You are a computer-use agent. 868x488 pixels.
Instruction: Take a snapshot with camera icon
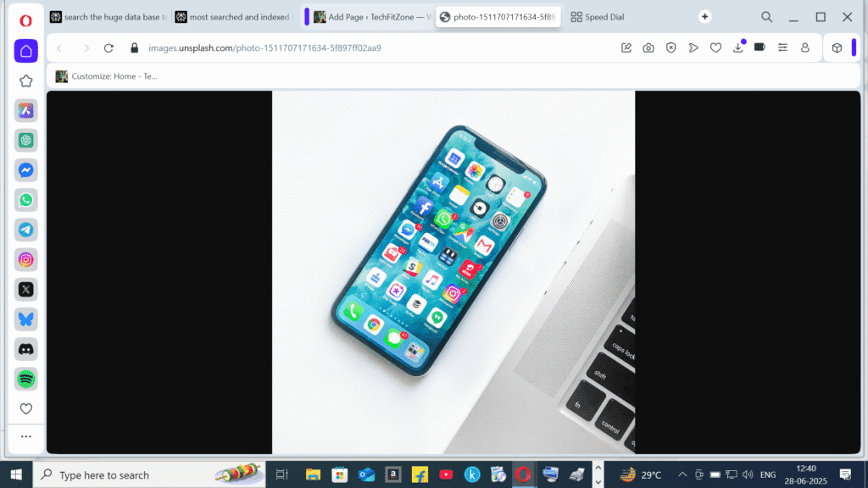coord(648,48)
